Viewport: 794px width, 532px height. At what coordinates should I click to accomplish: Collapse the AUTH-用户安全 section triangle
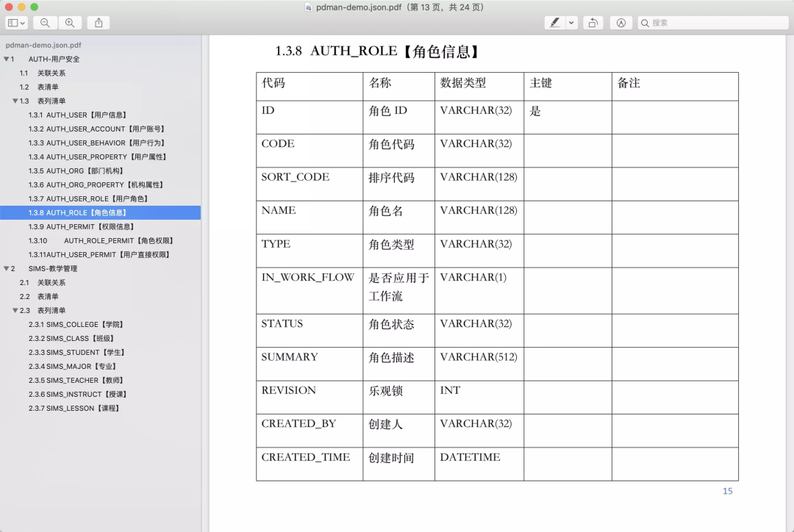[7, 59]
